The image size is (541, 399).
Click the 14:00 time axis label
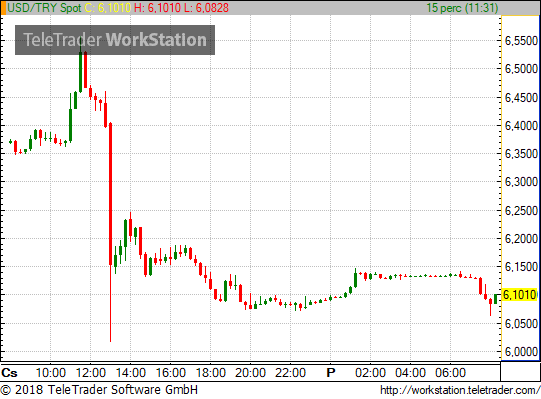(131, 373)
